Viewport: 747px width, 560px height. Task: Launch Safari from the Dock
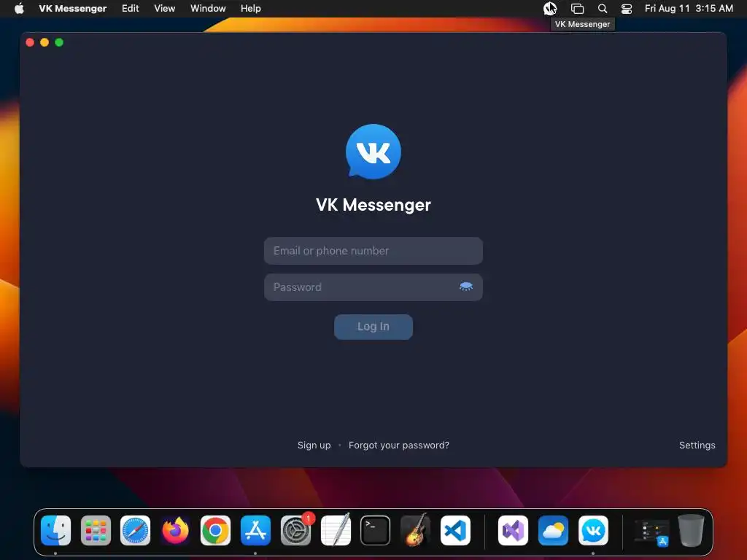pos(135,530)
